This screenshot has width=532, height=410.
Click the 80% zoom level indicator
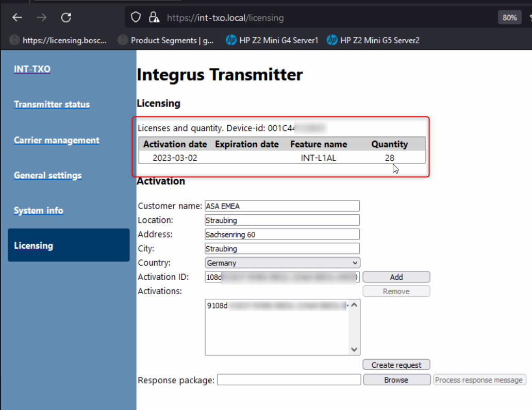(509, 18)
